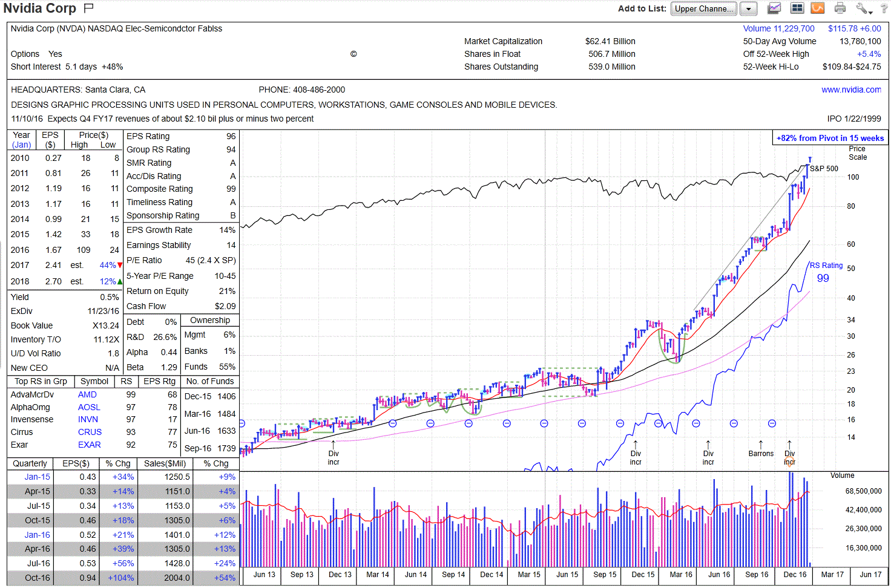Open the wrench tools menu
The height and width of the screenshot is (588, 891).
coord(864,8)
